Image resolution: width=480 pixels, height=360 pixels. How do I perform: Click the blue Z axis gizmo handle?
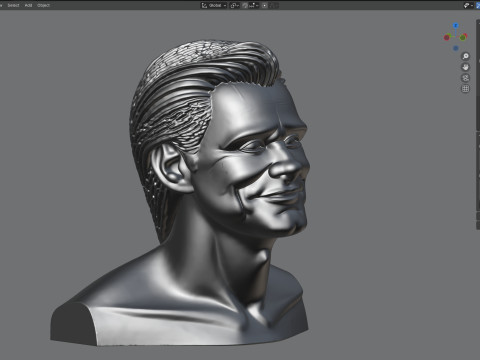tap(456, 26)
